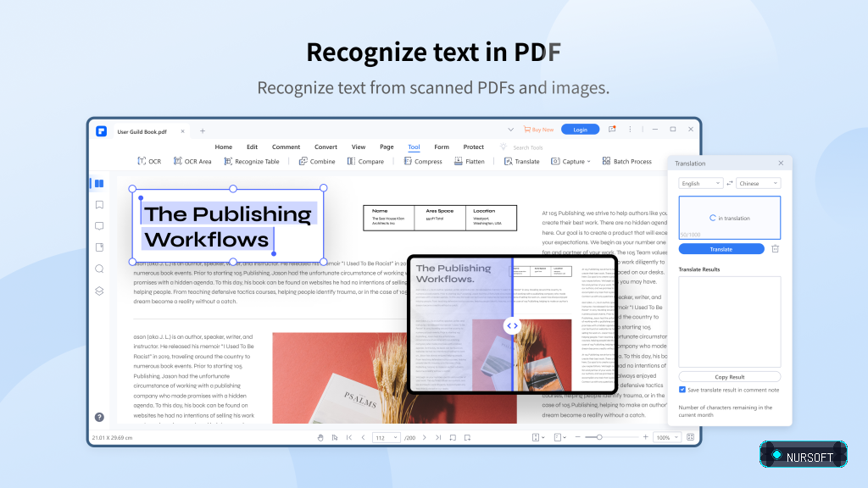Click the Copy Result button
The height and width of the screenshot is (488, 868).
[730, 377]
